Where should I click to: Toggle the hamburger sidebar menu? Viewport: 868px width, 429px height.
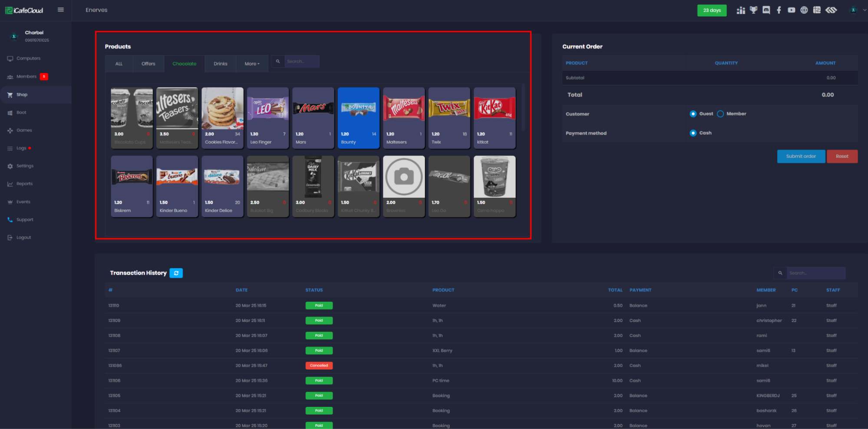(61, 10)
